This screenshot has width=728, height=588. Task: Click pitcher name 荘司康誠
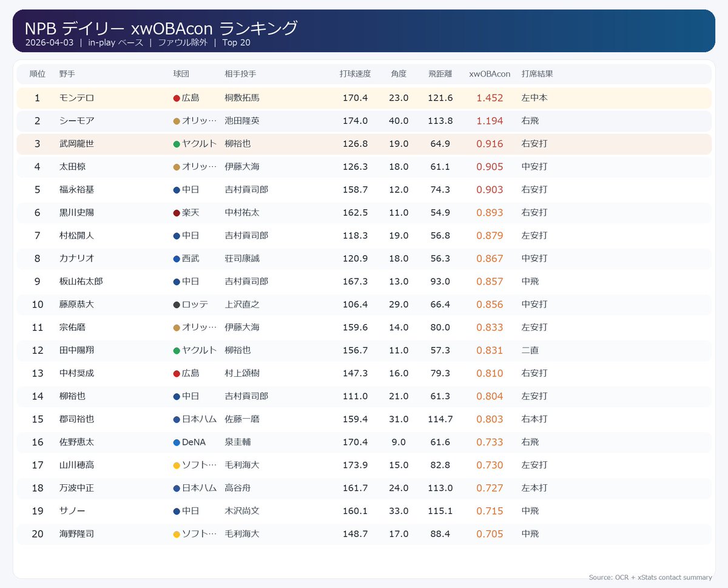pyautogui.click(x=242, y=259)
